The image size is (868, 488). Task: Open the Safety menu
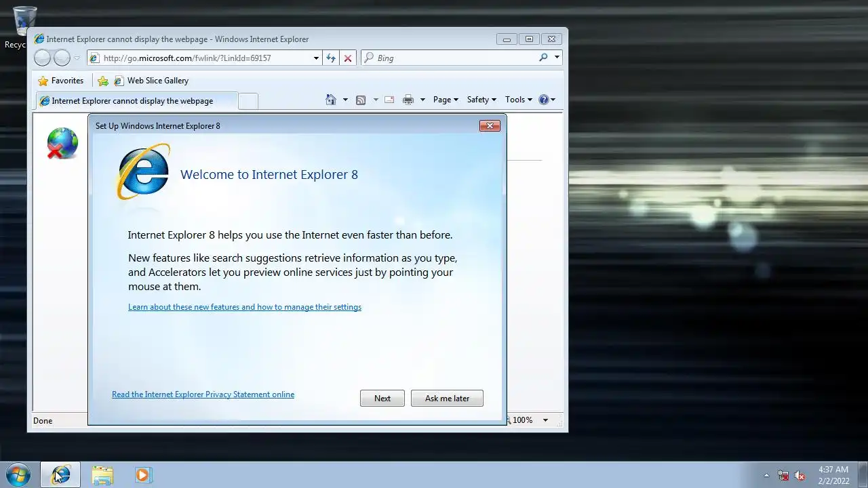[481, 100]
